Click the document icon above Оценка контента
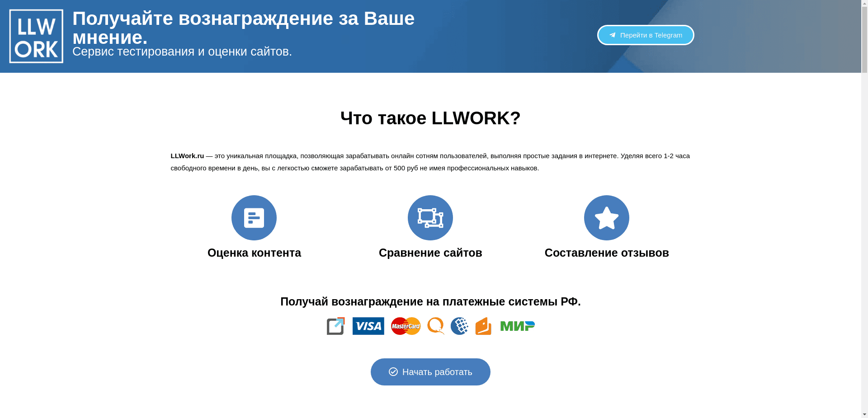Screen dimensions: 868x418 pyautogui.click(x=254, y=217)
